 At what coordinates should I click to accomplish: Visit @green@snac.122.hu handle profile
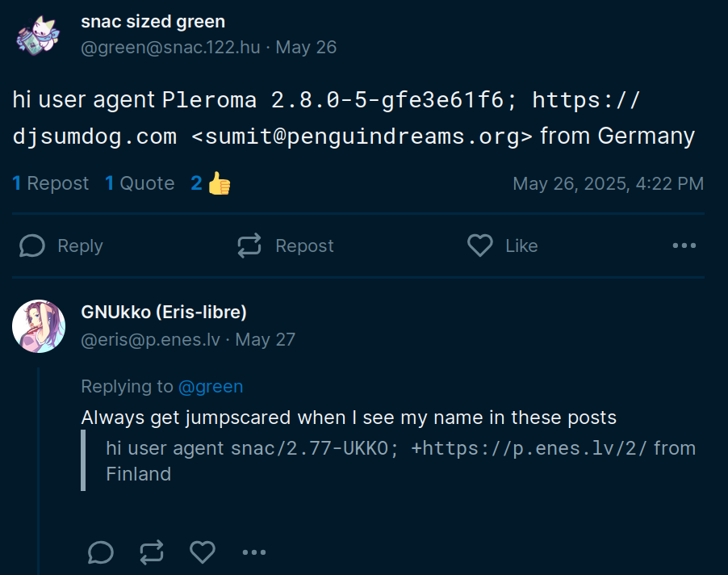click(x=170, y=48)
